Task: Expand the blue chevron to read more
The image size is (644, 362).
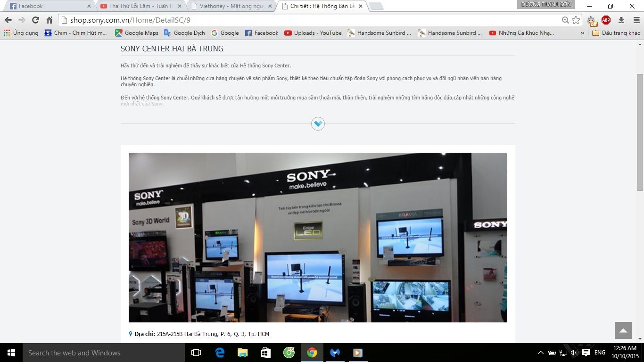Action: 318,123
